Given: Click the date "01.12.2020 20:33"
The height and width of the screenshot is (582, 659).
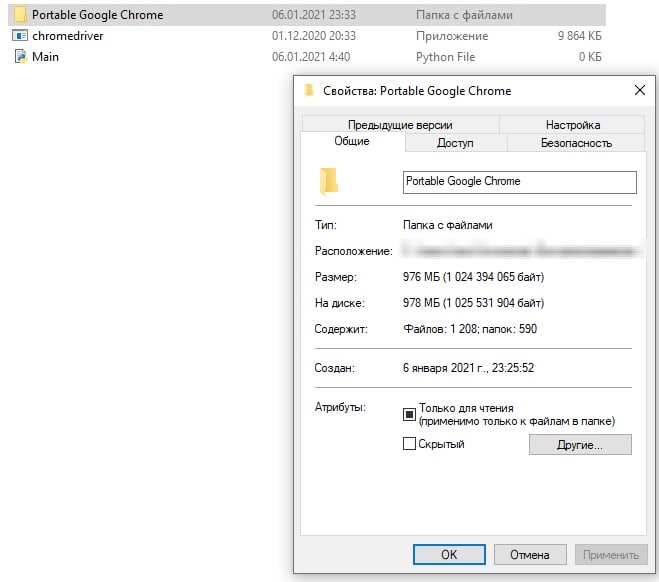Looking at the screenshot, I should pos(314,36).
